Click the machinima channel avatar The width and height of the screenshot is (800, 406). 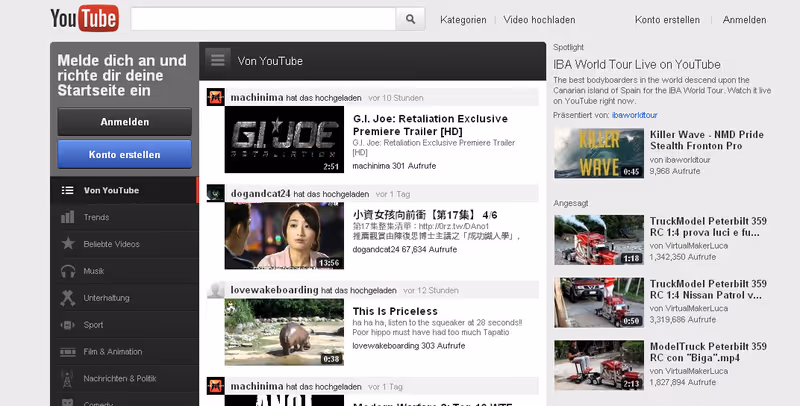coord(215,97)
